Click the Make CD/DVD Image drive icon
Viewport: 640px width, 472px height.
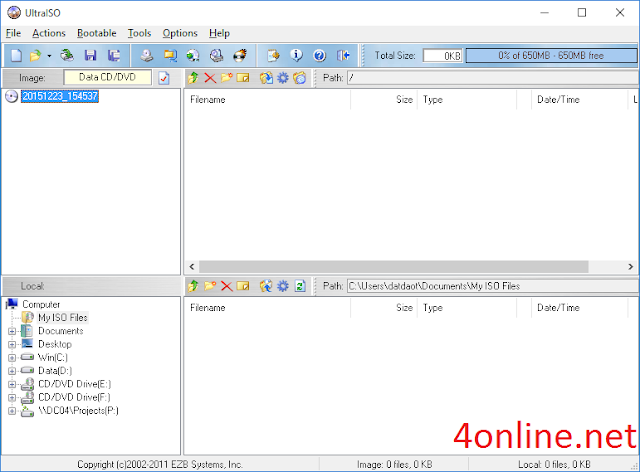147,56
